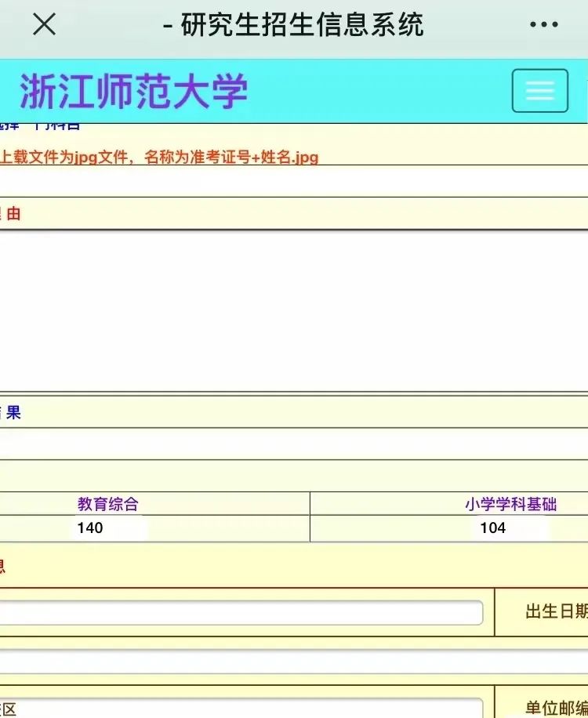Click the text box ending with 区
Viewport: 588px width, 718px height.
click(239, 708)
